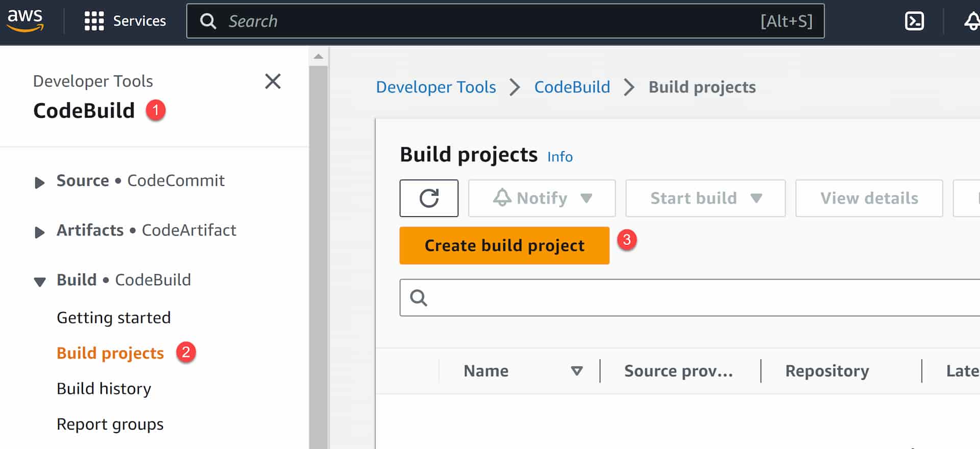Sort by the Name column arrow

click(x=577, y=371)
